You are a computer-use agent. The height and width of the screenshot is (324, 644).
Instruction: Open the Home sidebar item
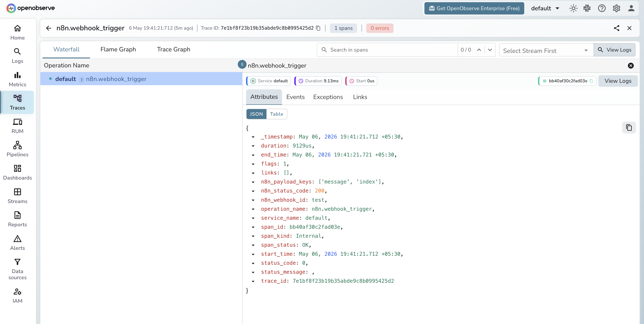18,32
